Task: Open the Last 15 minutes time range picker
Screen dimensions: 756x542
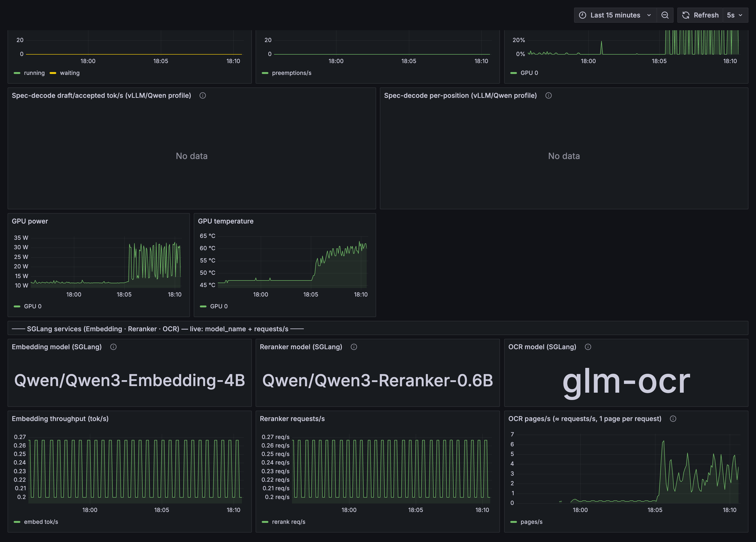Action: pos(615,15)
